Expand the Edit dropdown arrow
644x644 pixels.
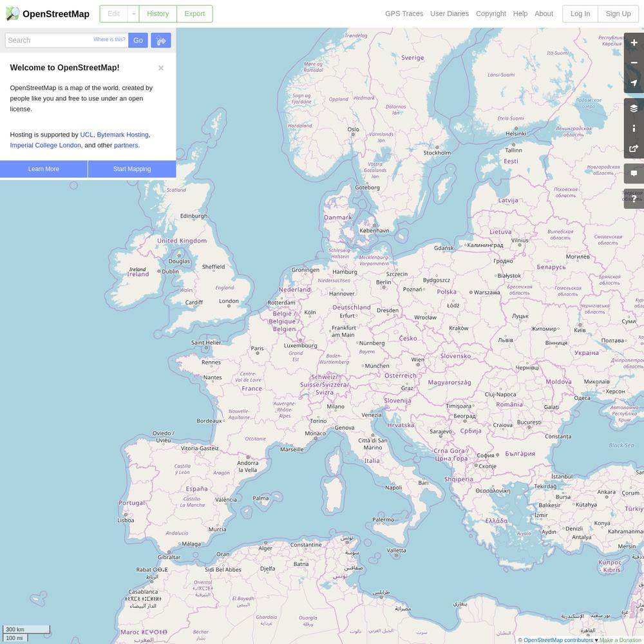coord(133,14)
